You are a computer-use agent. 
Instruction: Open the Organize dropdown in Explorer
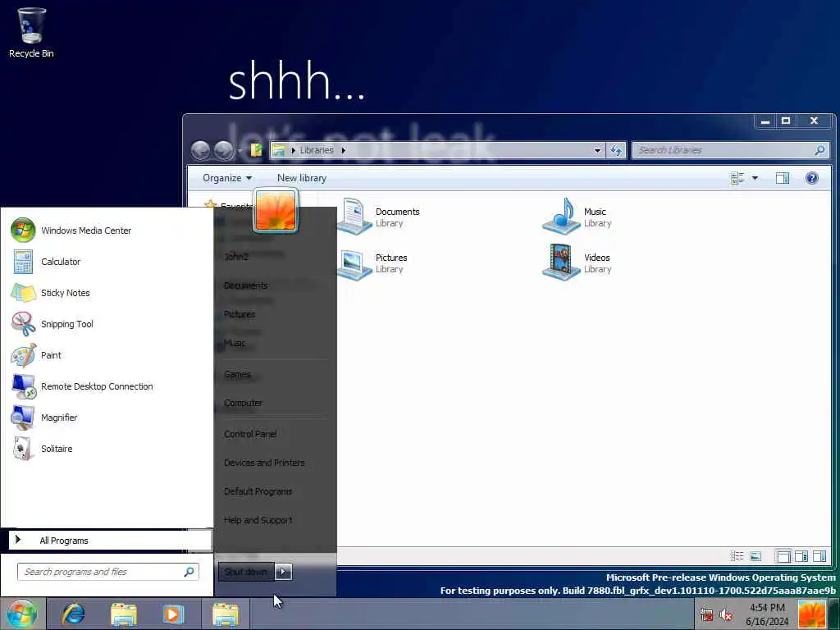(227, 178)
